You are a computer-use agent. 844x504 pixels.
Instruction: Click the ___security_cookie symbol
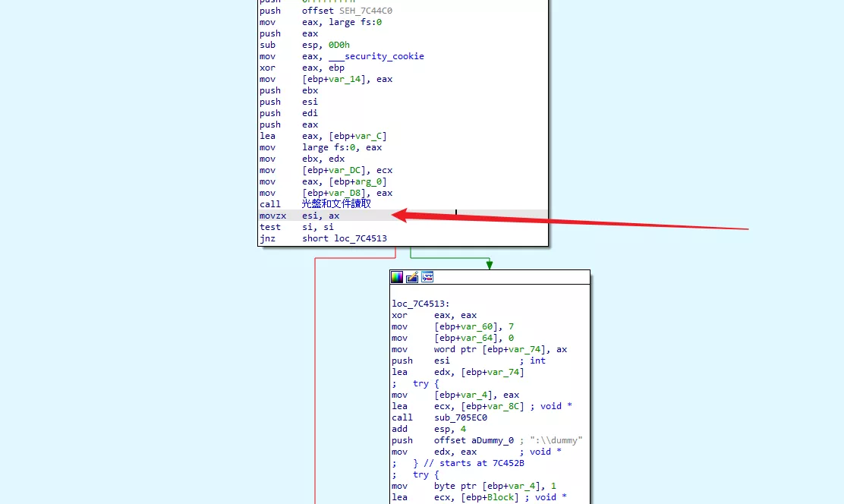[376, 56]
